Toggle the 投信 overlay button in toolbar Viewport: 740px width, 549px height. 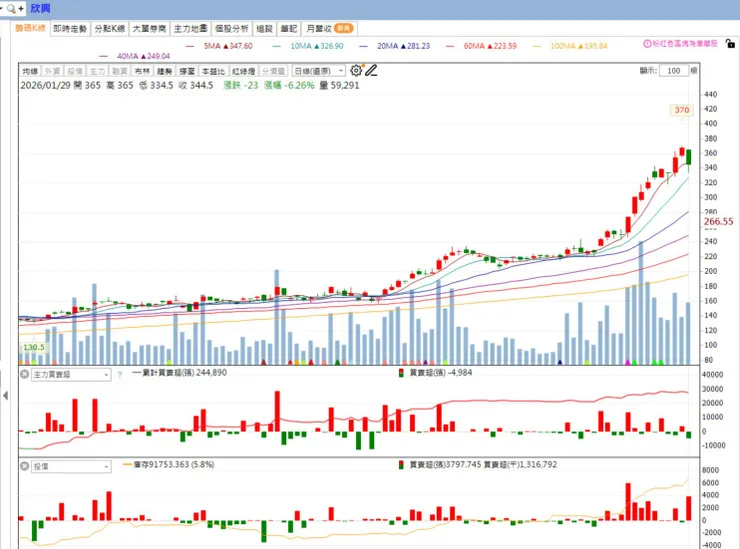75,71
